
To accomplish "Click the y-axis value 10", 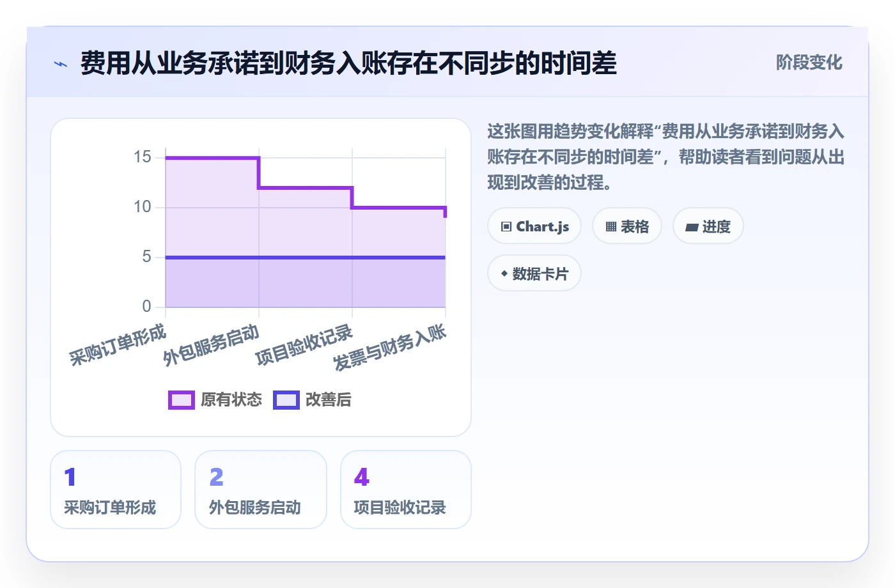I will point(143,207).
